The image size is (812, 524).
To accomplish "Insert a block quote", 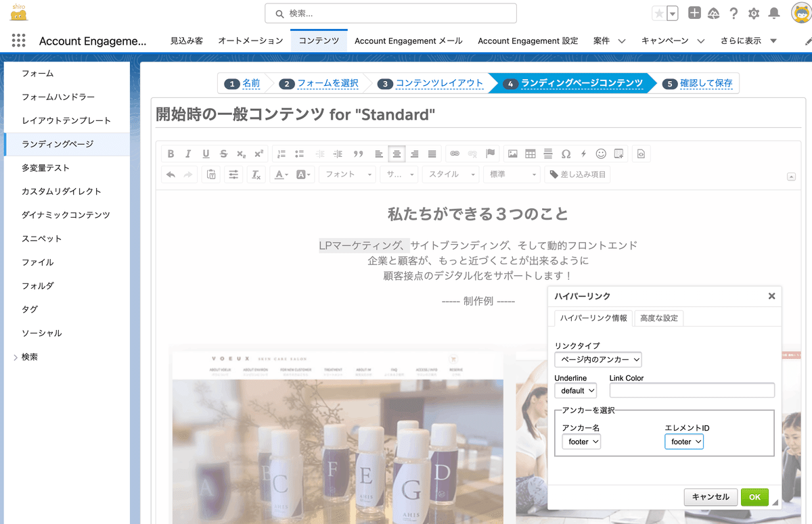I will tap(358, 153).
